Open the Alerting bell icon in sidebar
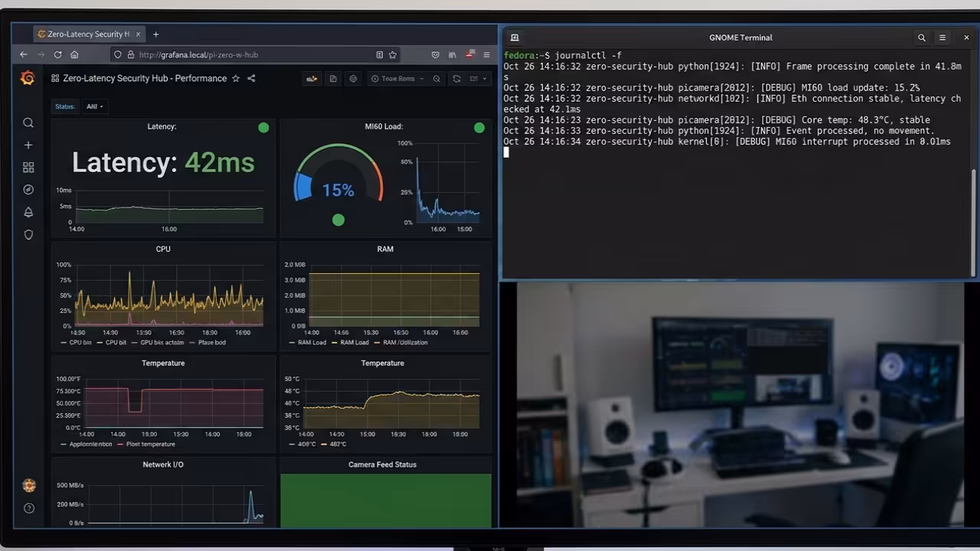 (x=28, y=212)
